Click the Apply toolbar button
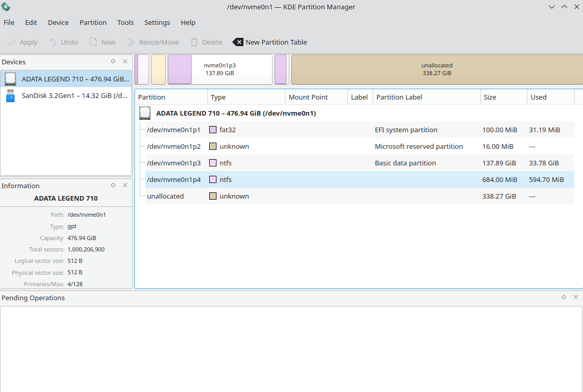This screenshot has width=583, height=392. point(23,43)
